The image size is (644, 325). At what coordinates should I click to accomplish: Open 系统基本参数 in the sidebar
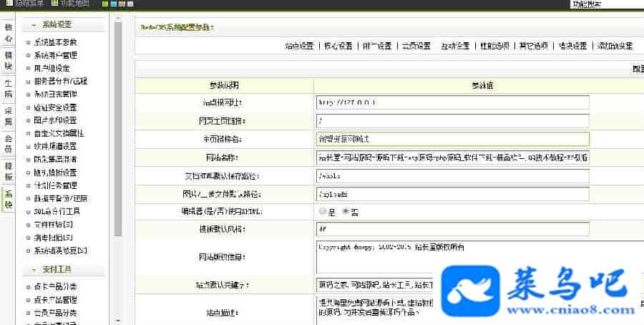55,42
